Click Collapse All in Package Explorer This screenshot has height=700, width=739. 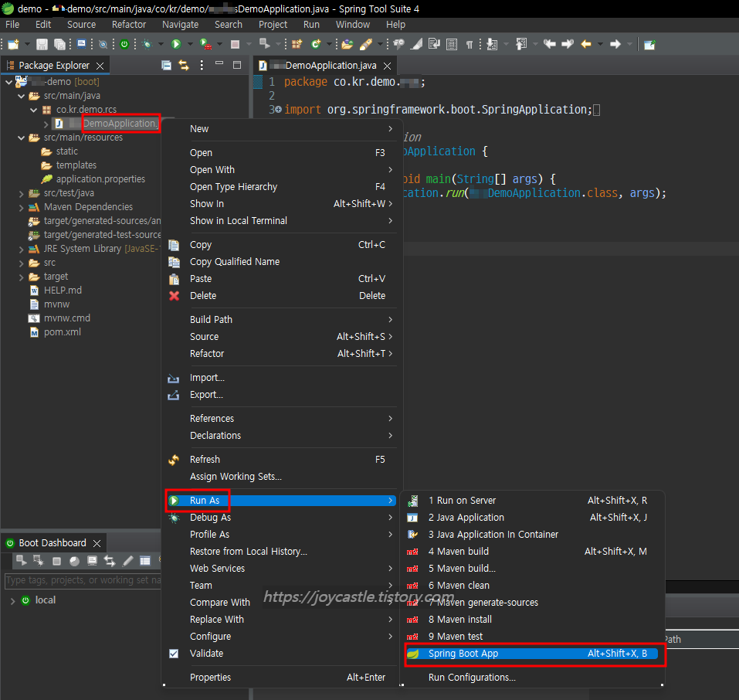(x=166, y=65)
